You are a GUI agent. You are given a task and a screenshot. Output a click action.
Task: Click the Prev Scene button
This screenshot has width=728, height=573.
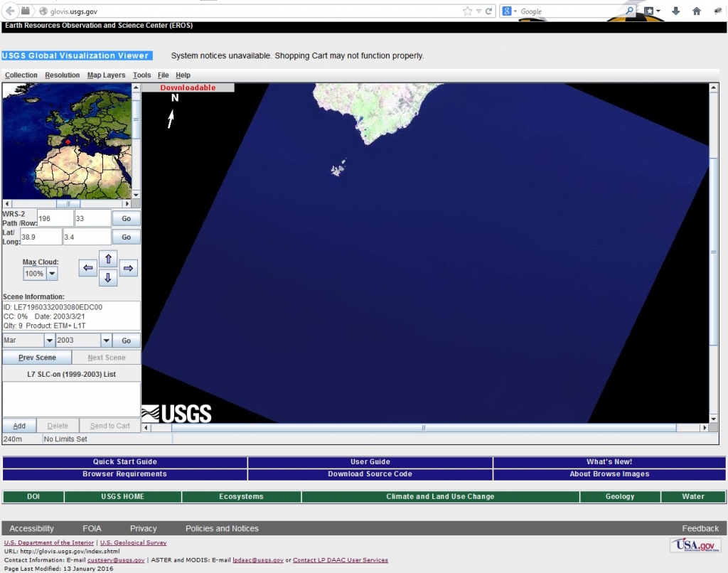(37, 358)
